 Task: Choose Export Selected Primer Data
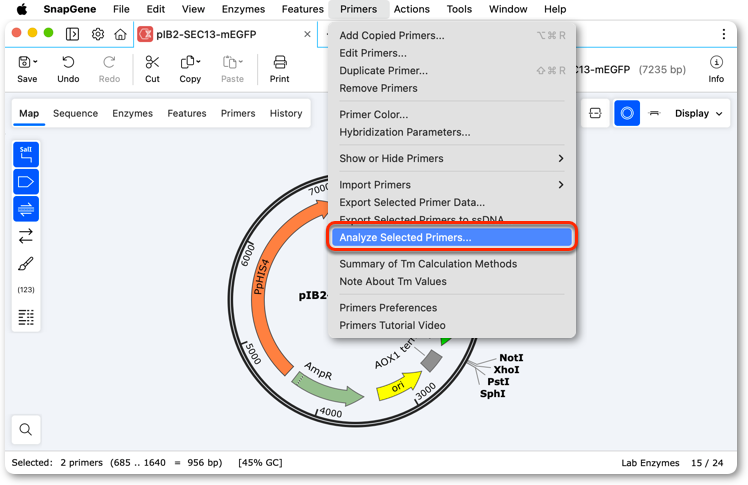click(452, 202)
